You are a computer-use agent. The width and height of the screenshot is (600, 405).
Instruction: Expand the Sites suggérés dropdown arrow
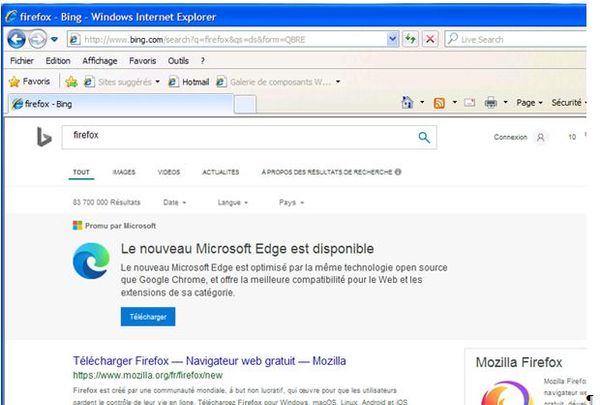coord(158,82)
